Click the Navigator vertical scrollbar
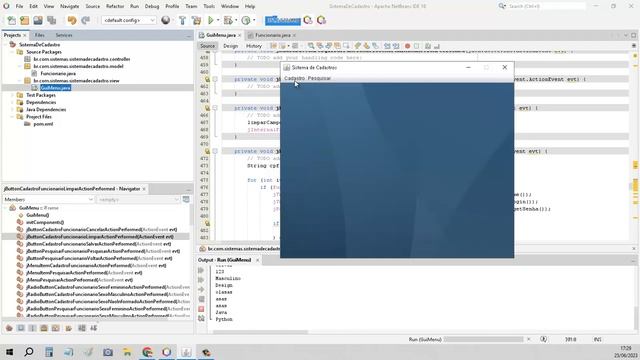The image size is (640, 360). click(x=191, y=215)
